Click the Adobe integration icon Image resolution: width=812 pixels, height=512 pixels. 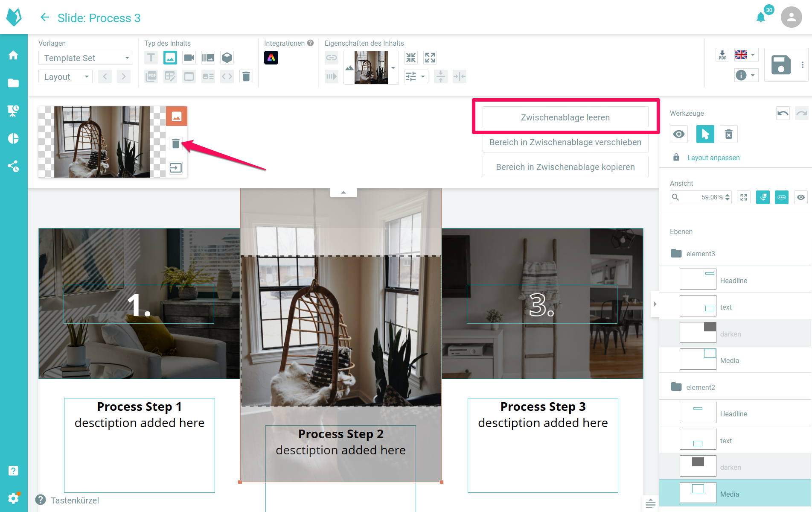tap(271, 58)
